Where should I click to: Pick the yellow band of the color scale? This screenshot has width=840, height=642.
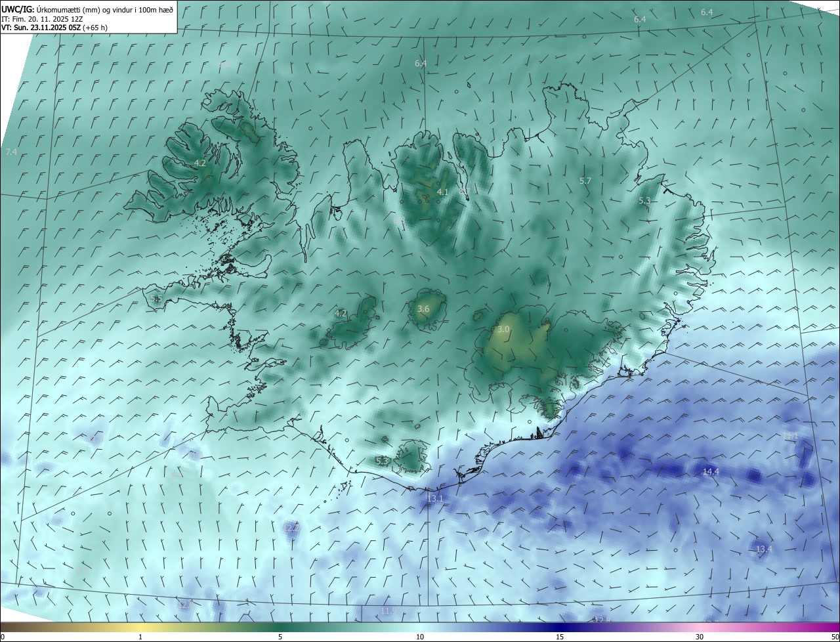tap(140, 627)
